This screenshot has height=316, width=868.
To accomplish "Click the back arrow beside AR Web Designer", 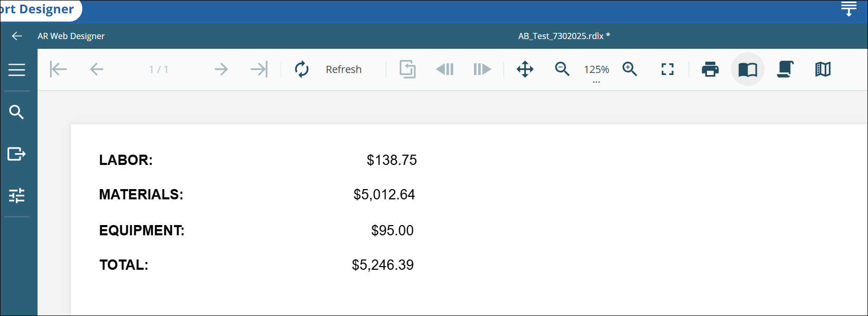I will point(17,36).
